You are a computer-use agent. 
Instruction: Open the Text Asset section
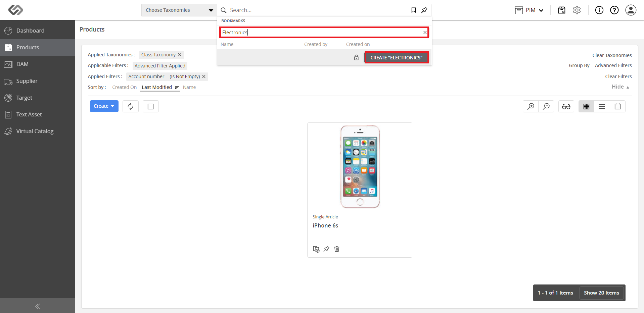[x=38, y=114]
